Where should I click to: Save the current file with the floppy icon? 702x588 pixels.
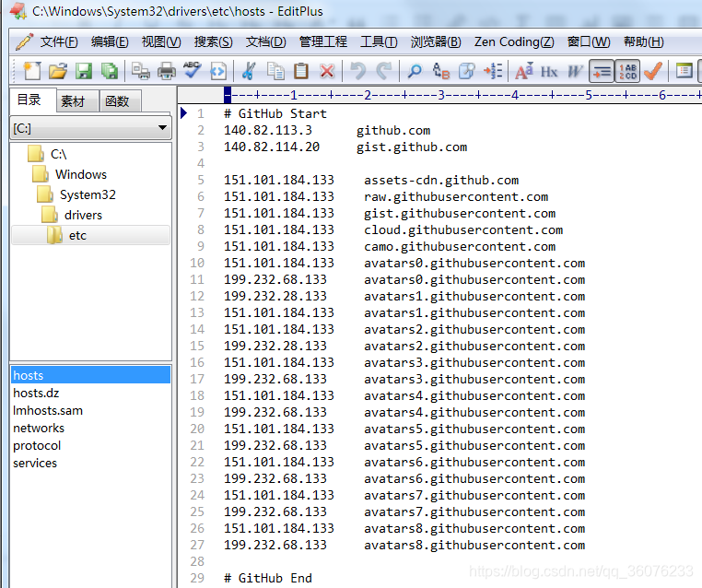[x=84, y=71]
